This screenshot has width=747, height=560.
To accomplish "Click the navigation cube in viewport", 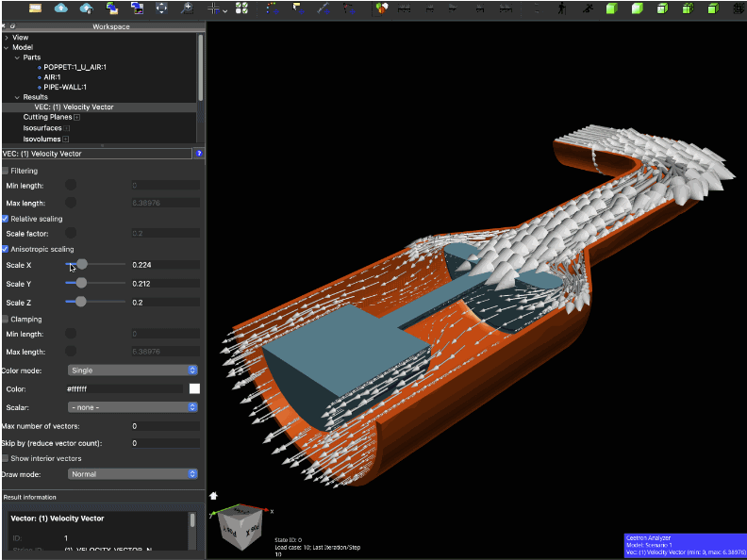I will 241,528.
